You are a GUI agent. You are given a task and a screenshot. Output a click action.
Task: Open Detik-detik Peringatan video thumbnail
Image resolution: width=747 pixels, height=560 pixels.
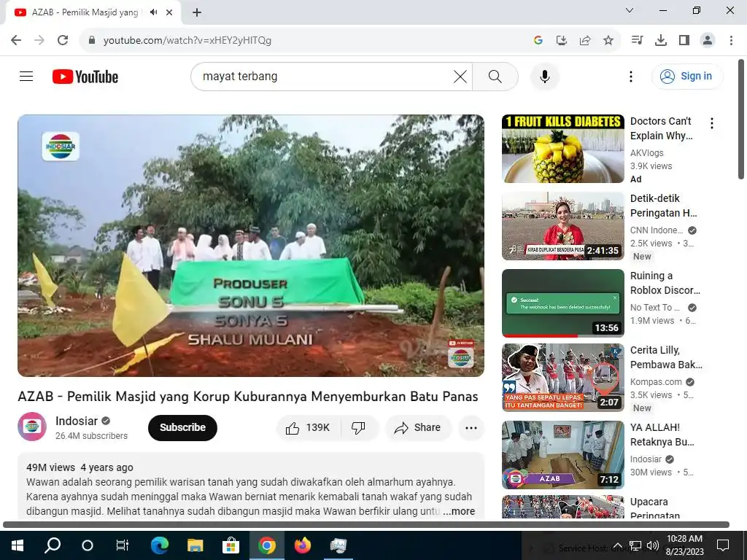(x=562, y=226)
